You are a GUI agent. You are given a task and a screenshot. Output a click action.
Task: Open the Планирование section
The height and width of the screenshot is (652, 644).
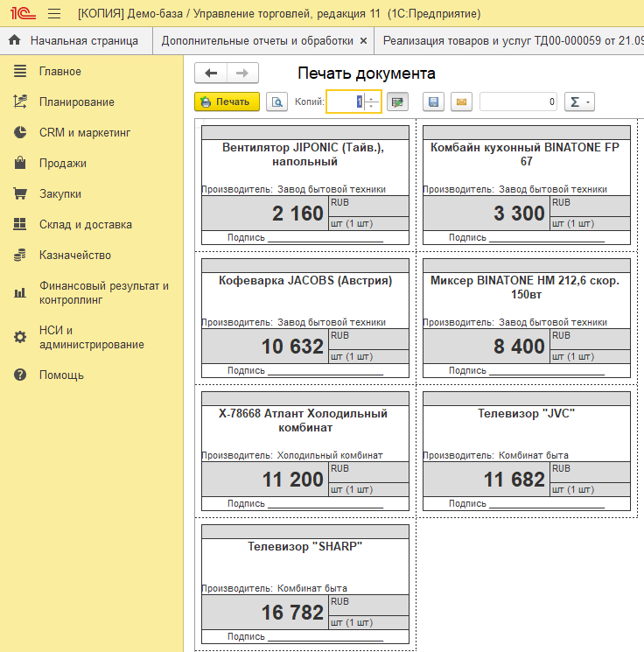pyautogui.click(x=77, y=102)
